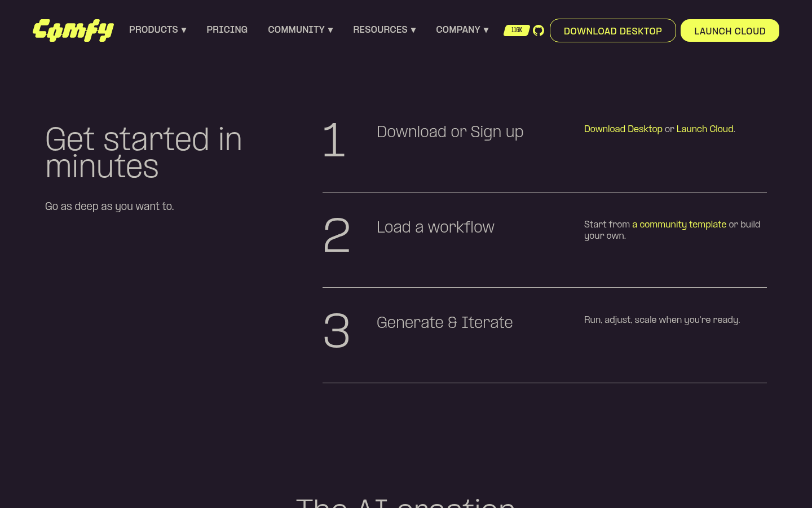
Task: Select the 'Generate & Iterate' step title
Action: [x=444, y=323]
